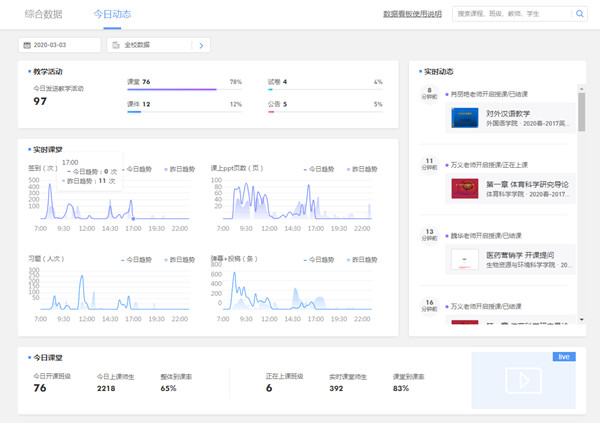Click the 教学活动 section heading
600x423 pixels.
pos(47,72)
